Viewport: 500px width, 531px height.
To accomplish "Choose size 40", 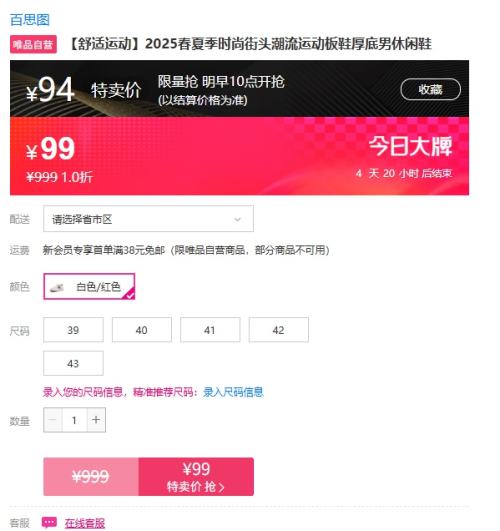I will tap(142, 330).
